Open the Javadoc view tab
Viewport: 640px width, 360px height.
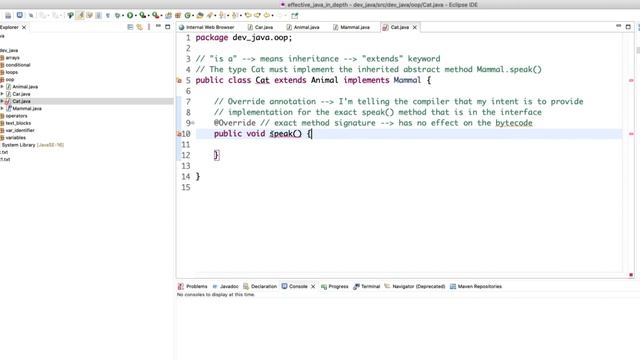point(225,287)
